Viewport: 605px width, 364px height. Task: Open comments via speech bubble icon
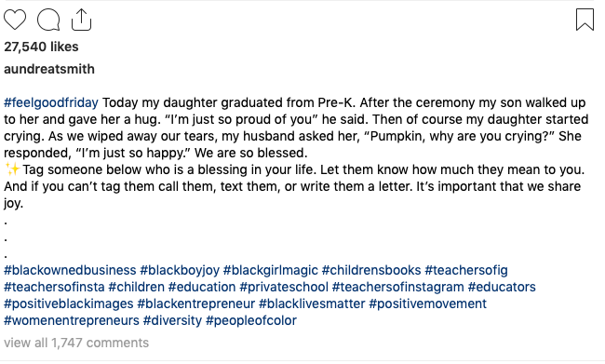pos(48,20)
